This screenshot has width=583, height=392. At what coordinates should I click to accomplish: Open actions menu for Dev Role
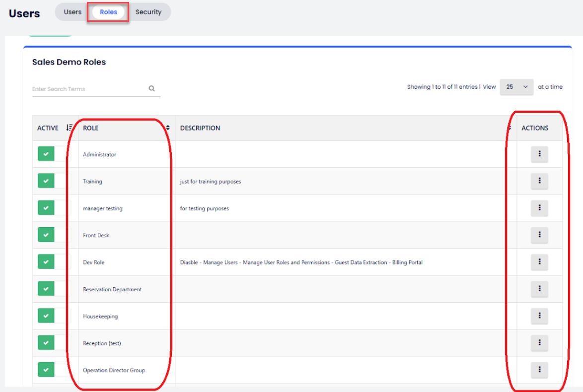[x=539, y=262]
